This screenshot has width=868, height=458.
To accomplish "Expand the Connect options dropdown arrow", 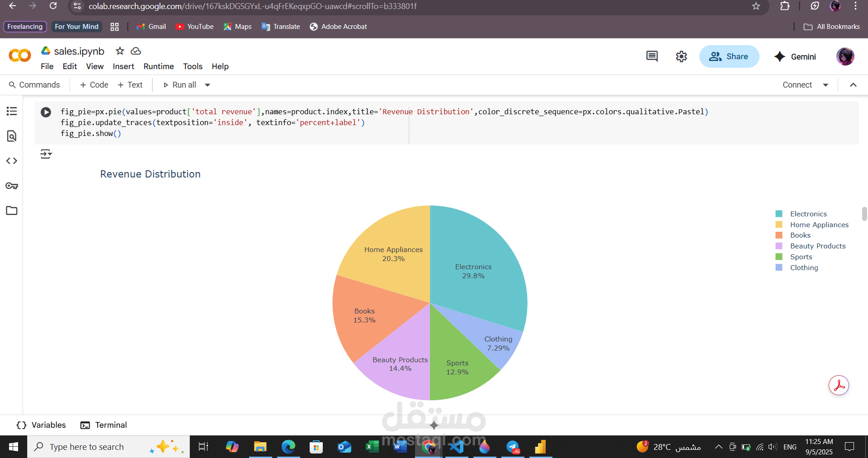I will click(x=826, y=85).
